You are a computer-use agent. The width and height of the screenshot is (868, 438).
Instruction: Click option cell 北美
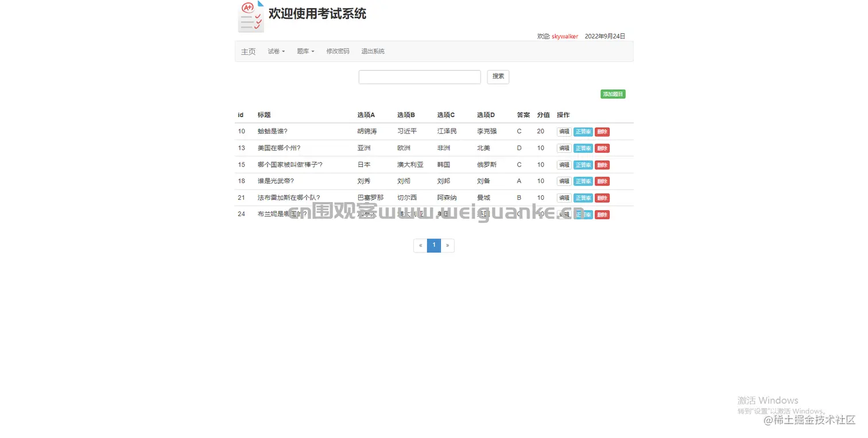484,148
